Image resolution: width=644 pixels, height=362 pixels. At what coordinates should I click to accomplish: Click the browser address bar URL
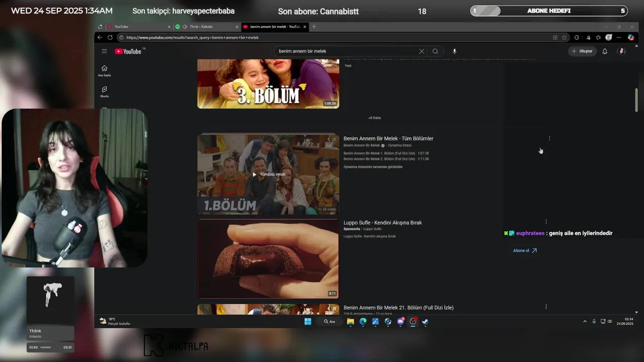coord(192,38)
